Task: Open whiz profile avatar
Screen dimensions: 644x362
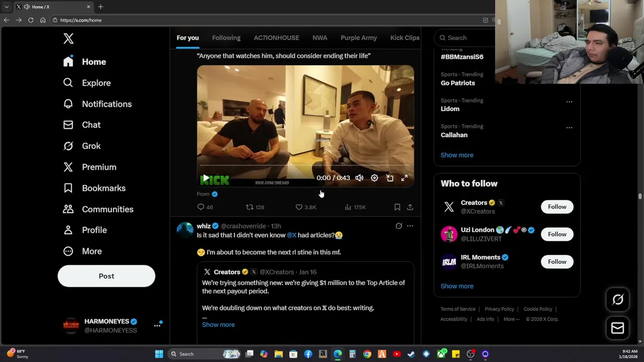Action: tap(185, 229)
